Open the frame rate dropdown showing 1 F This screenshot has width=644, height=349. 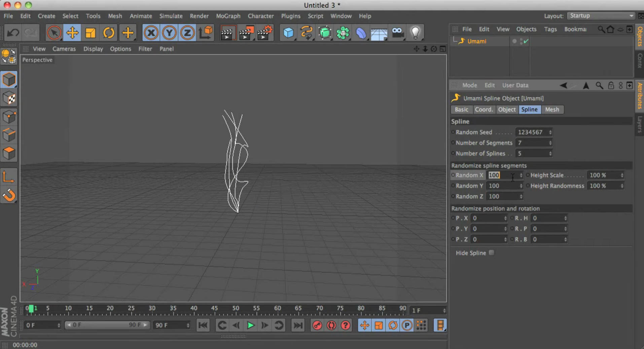click(427, 310)
